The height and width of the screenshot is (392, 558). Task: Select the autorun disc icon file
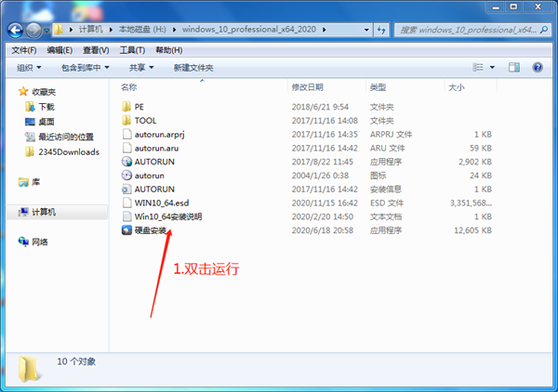point(126,176)
